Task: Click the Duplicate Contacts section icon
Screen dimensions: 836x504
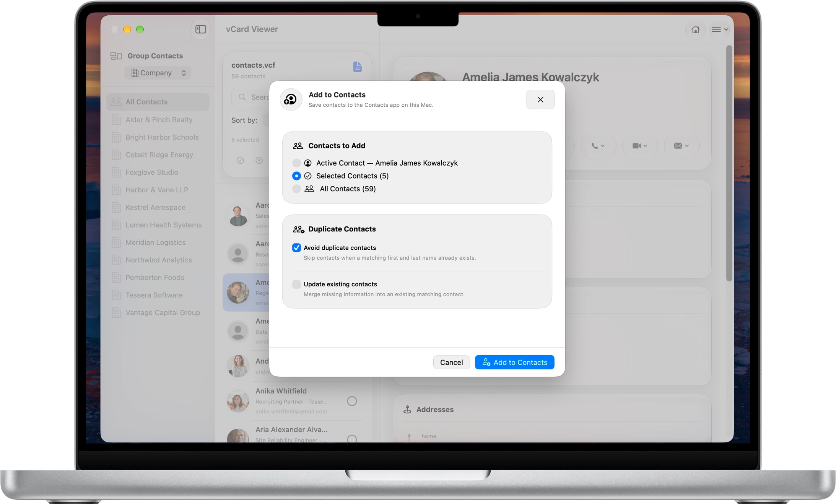Action: pyautogui.click(x=299, y=229)
